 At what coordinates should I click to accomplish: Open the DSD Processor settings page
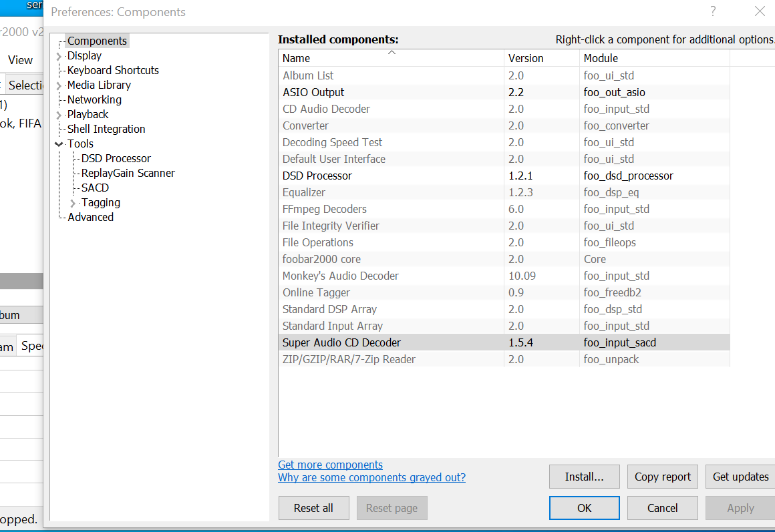point(116,158)
